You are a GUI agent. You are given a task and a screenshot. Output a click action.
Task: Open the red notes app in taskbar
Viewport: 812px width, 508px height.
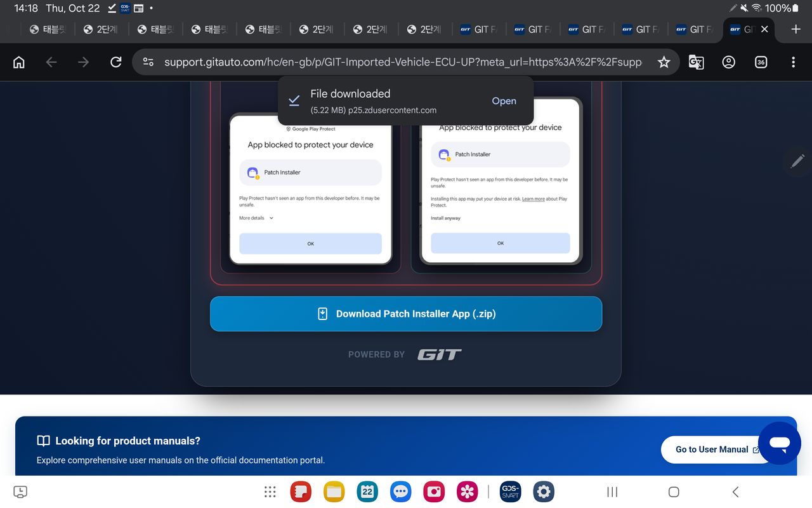click(301, 491)
